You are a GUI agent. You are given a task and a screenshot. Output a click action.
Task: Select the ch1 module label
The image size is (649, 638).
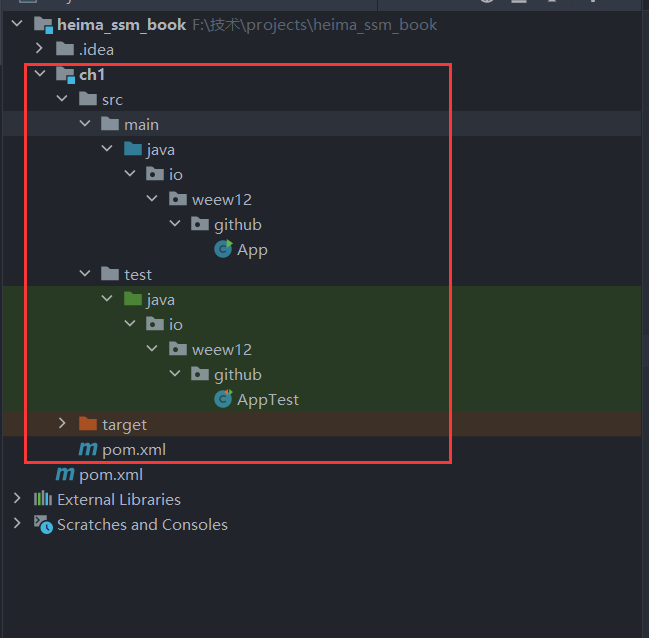(92, 75)
